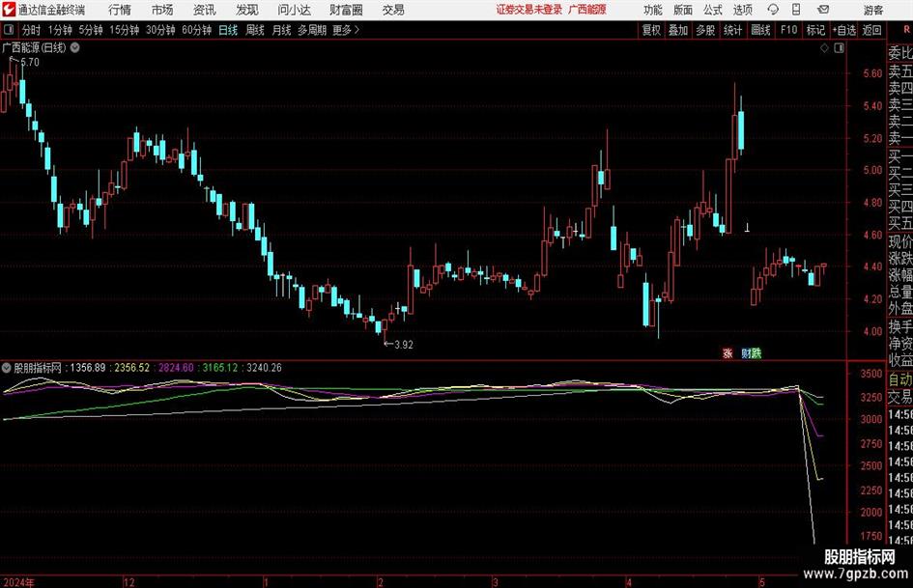
Task: Toggle the left panel icon beside 分时
Action: coord(9,30)
